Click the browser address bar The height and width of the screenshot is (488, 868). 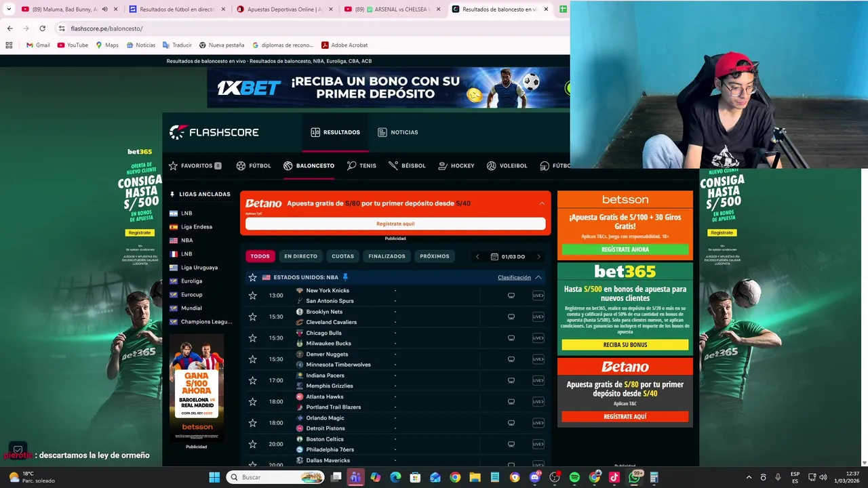tap(312, 28)
